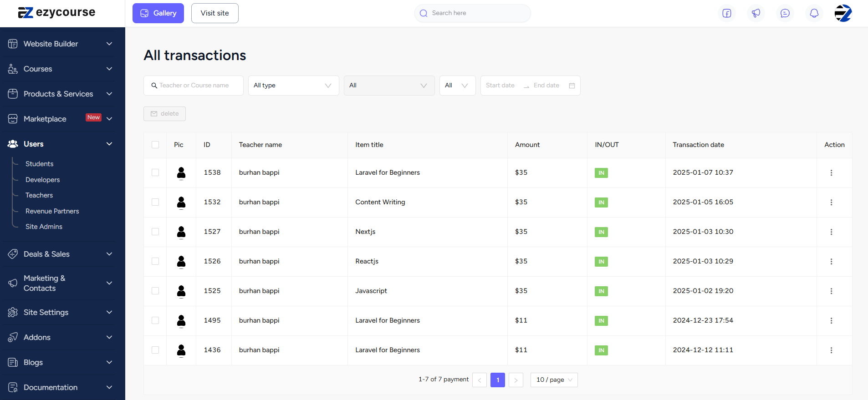Check the box for transaction 1495
The height and width of the screenshot is (400, 868).
(155, 320)
